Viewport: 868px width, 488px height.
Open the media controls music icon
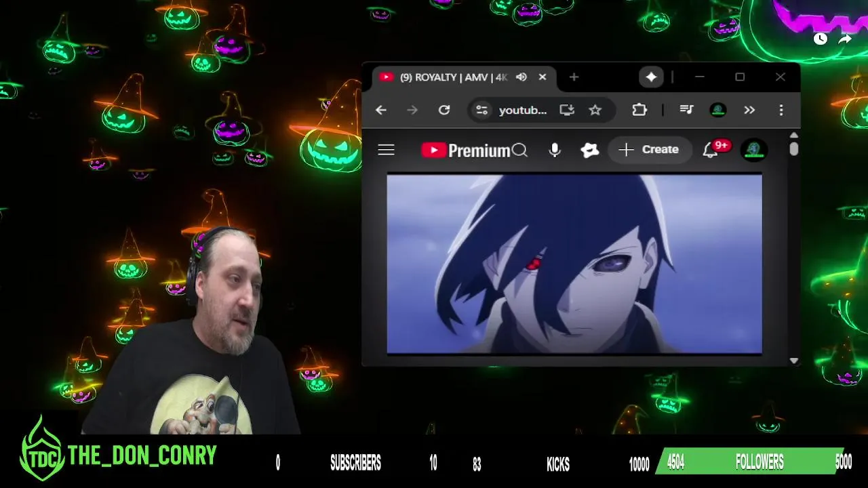point(686,110)
